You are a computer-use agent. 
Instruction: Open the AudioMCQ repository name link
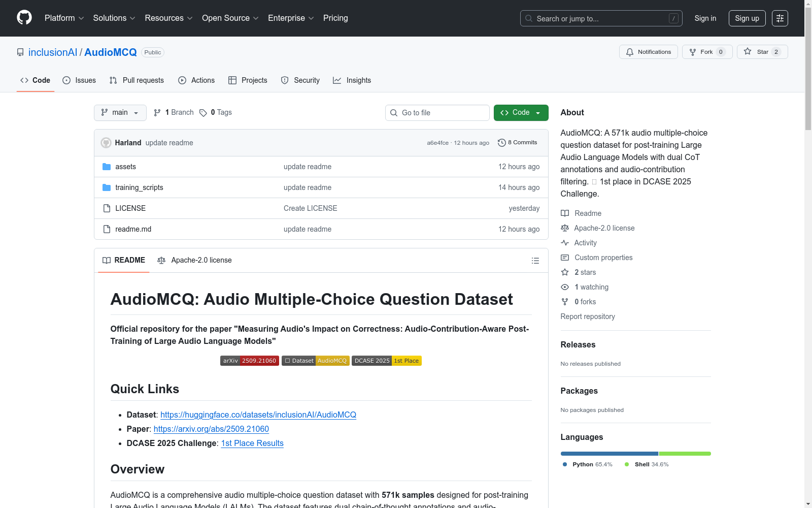[111, 52]
